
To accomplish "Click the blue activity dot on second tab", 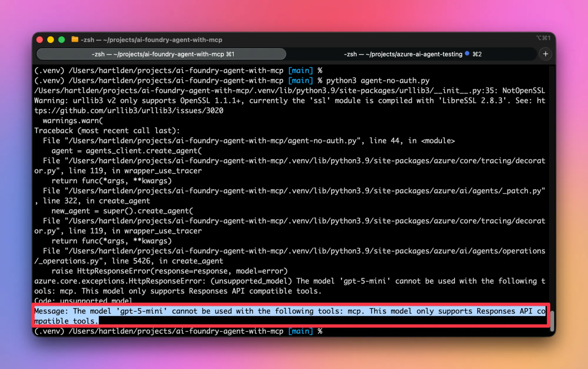I will [x=467, y=54].
